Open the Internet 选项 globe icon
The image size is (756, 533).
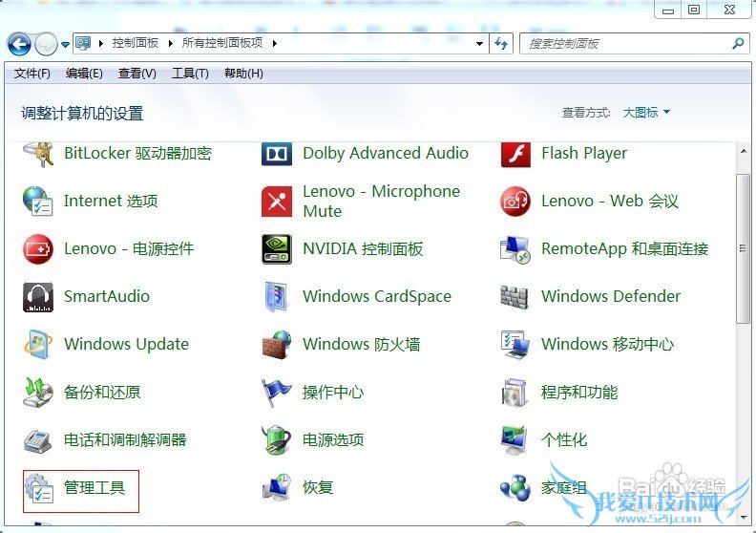pos(37,201)
